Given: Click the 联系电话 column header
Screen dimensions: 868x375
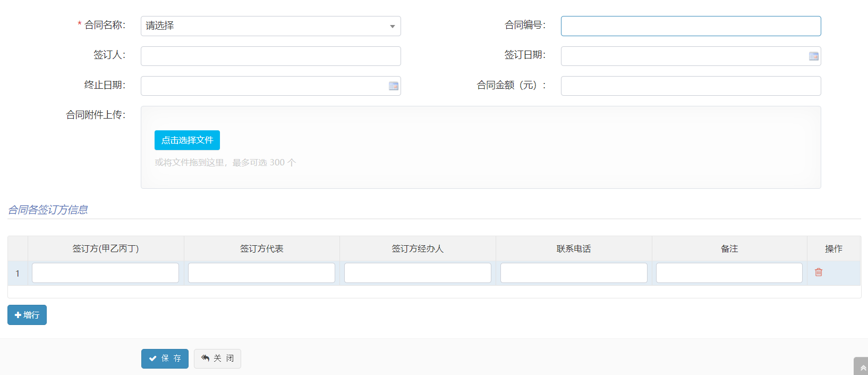Looking at the screenshot, I should point(574,248).
